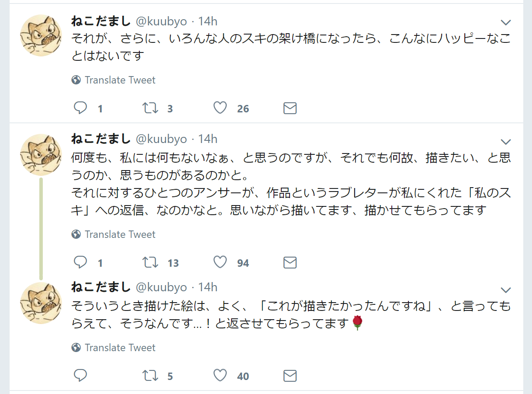Open the first tweet's more options chevron
The height and width of the screenshot is (394, 532).
(505, 23)
